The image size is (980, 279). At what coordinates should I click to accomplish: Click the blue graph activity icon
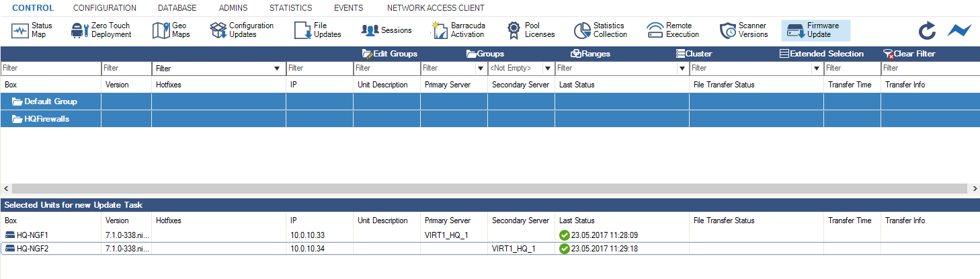pos(959,30)
